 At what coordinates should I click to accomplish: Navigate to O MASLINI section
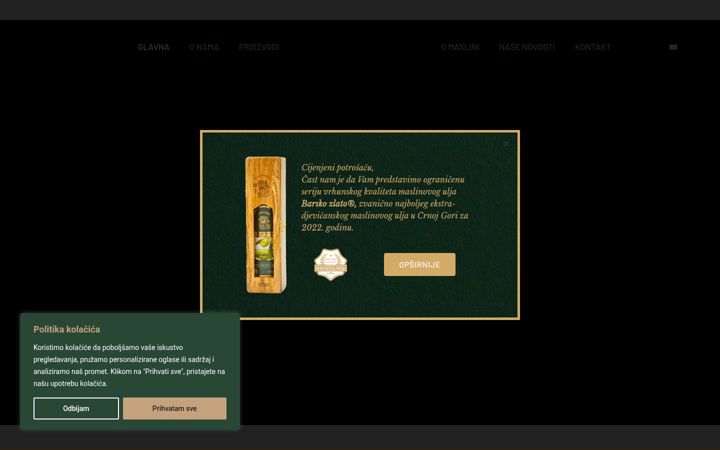pos(460,47)
